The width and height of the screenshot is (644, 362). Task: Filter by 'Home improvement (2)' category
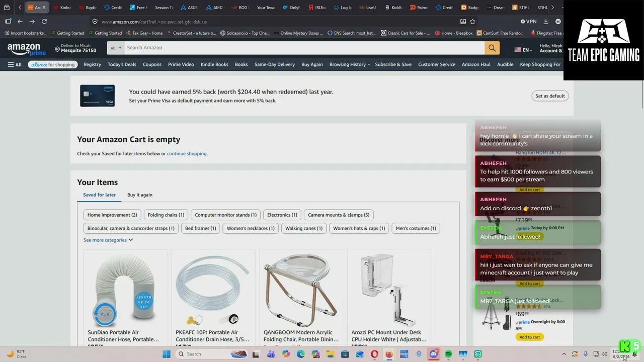(112, 215)
